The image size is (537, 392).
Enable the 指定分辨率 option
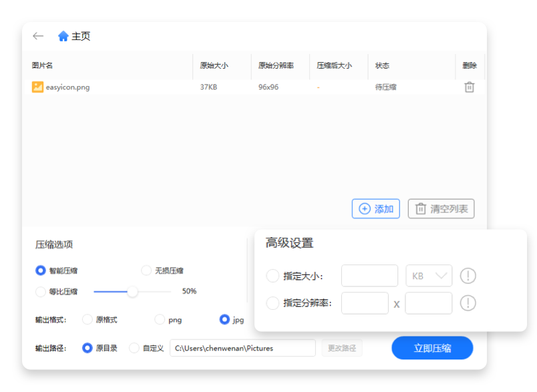click(273, 303)
